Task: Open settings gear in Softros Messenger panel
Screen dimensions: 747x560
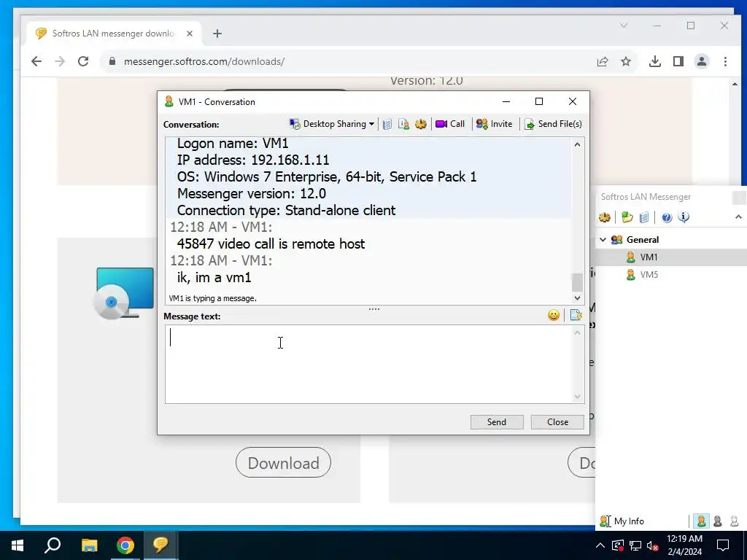Action: click(x=605, y=217)
